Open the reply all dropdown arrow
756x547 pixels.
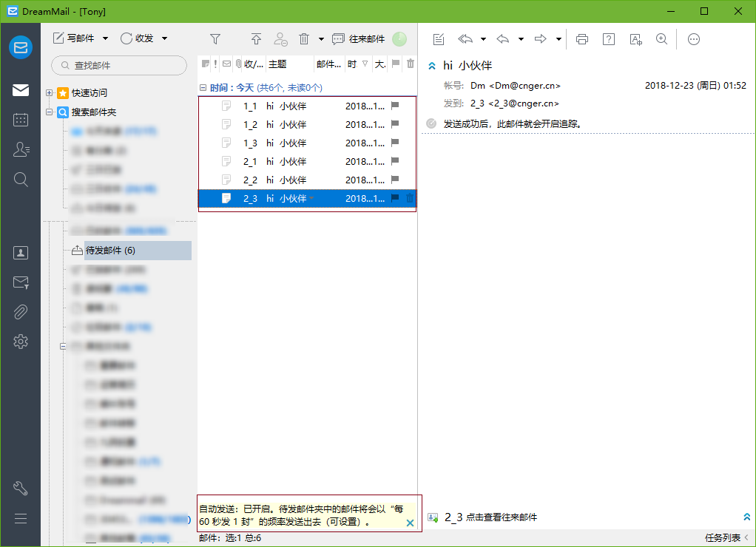tap(483, 39)
